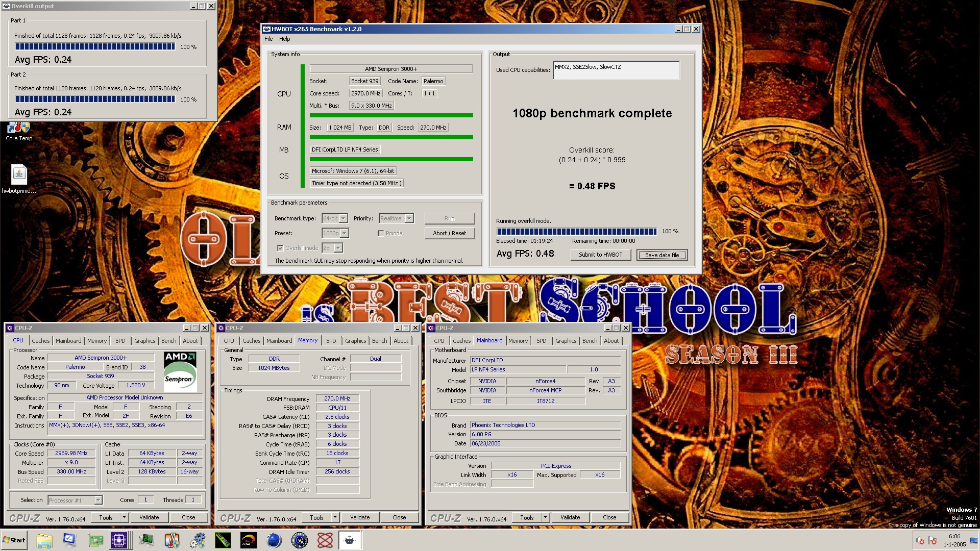Click Part 1 progress bar in Overkill output

tap(95, 46)
